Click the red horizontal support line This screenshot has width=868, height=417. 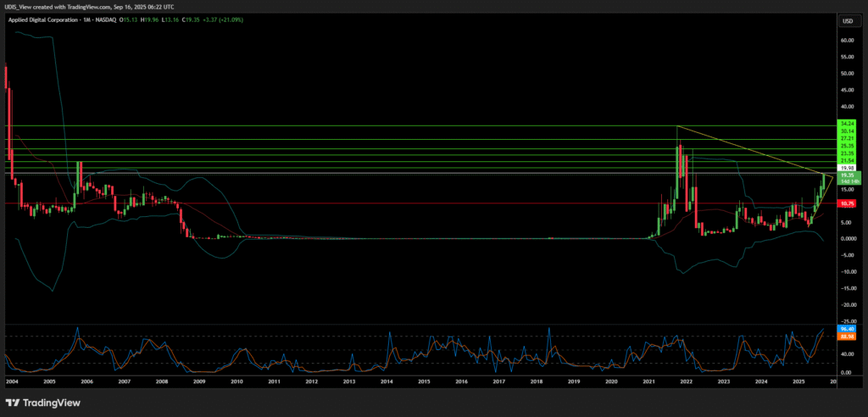[x=424, y=203]
